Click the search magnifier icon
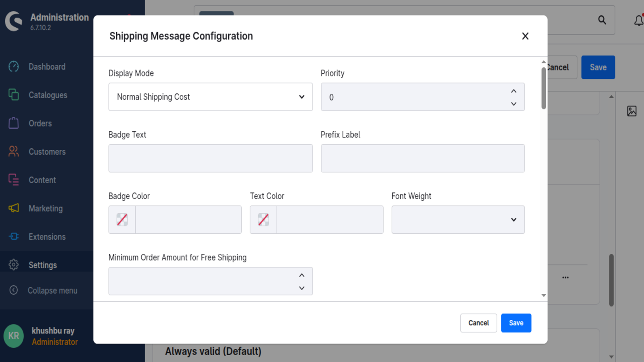 click(x=602, y=20)
